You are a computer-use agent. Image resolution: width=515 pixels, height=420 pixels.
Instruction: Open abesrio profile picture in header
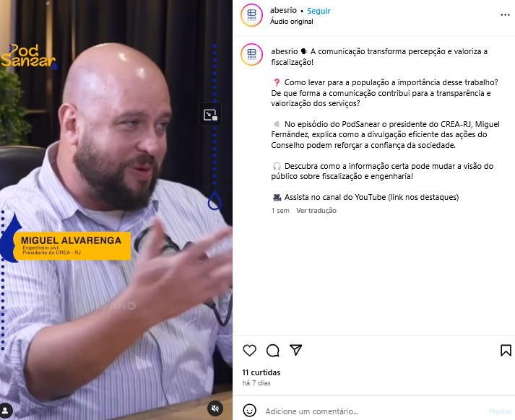(x=251, y=15)
